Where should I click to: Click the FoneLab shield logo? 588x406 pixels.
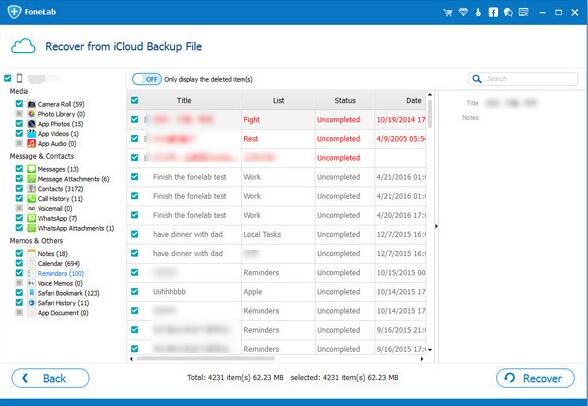tap(14, 12)
